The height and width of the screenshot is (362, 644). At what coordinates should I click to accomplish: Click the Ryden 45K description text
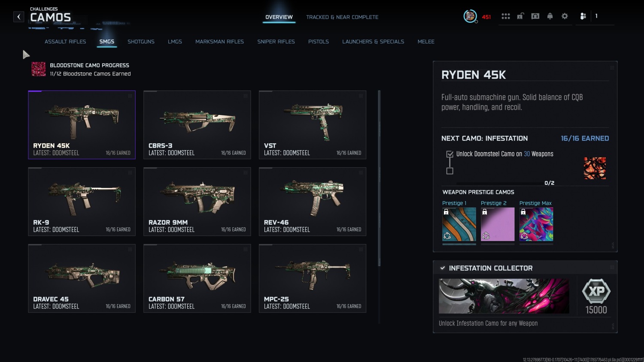(512, 102)
